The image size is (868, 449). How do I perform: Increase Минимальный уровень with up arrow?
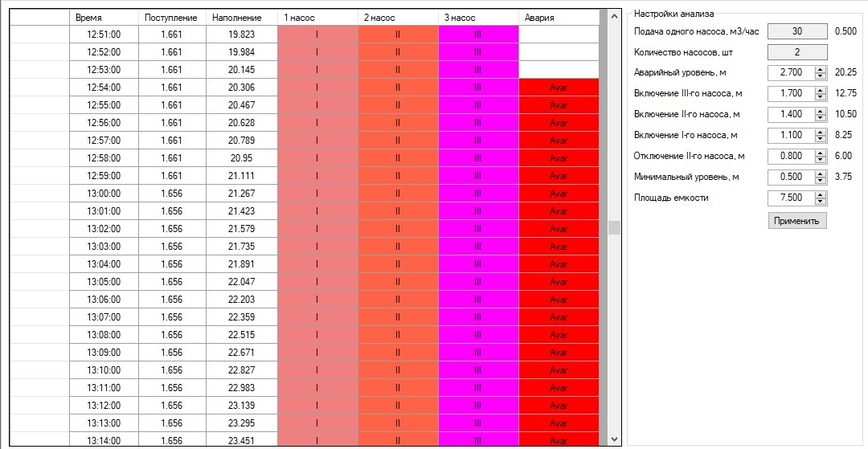click(x=820, y=174)
